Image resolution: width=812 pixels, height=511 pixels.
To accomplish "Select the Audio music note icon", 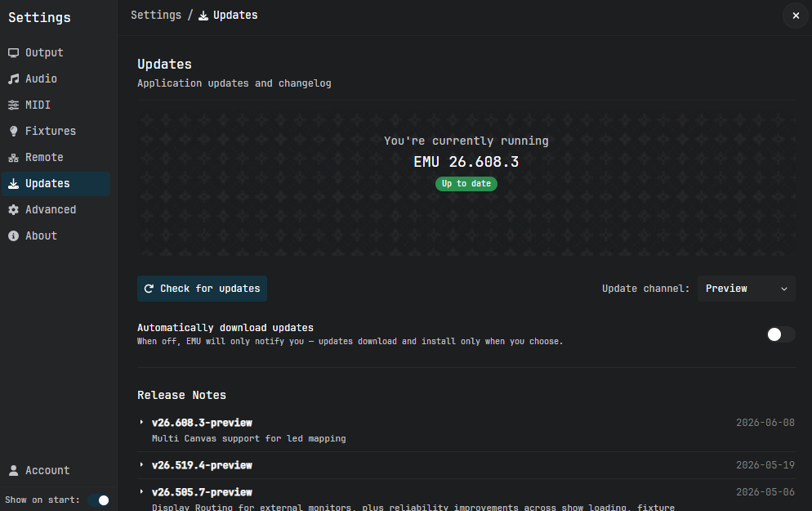I will click(13, 78).
